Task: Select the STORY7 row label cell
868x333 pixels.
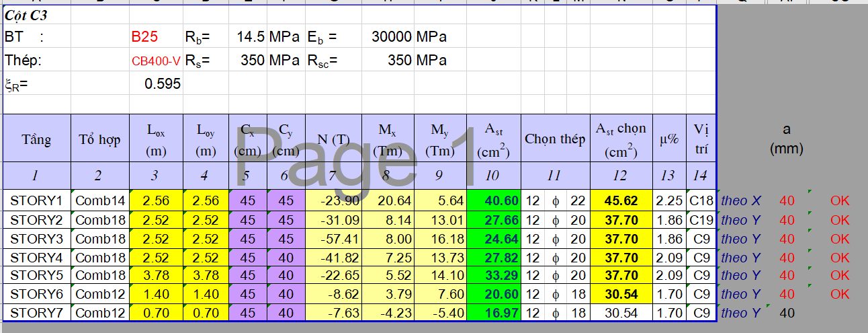Action: pyautogui.click(x=36, y=313)
